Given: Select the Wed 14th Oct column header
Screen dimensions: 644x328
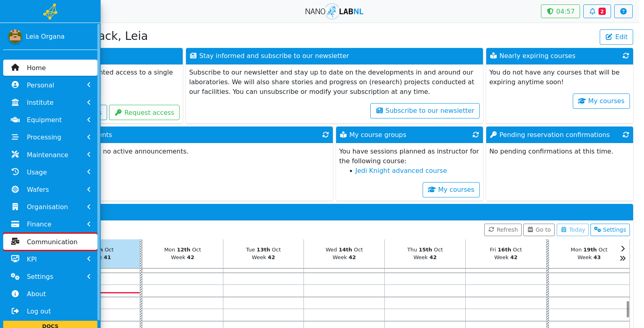Looking at the screenshot, I should [344, 253].
